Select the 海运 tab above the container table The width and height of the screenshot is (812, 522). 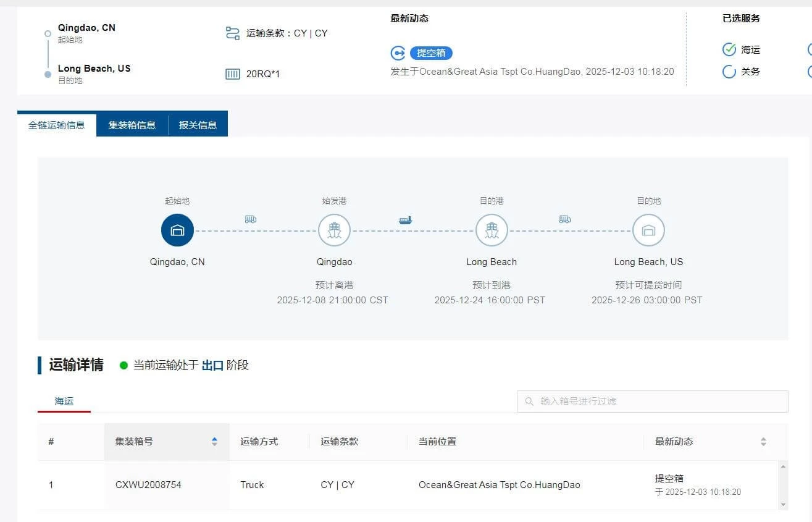64,401
